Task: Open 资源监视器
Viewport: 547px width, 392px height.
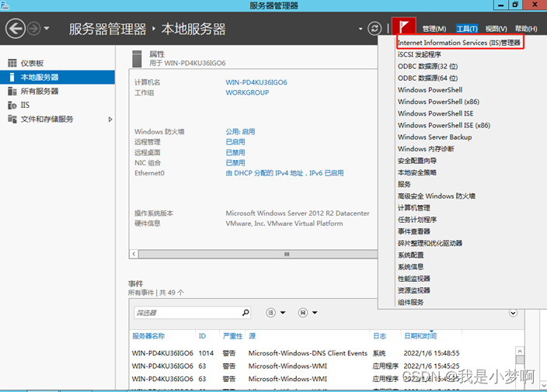Action: point(413,290)
